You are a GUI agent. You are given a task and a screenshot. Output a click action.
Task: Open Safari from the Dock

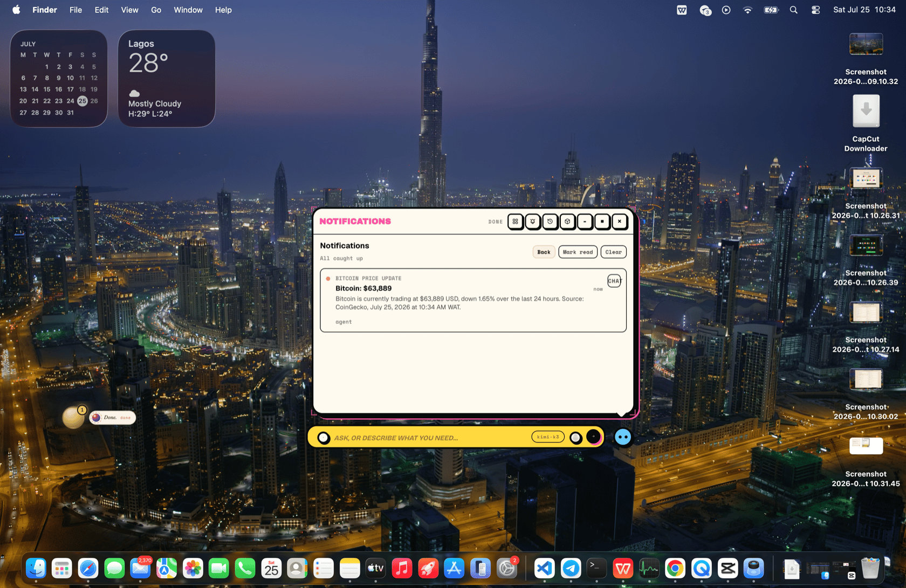(x=88, y=568)
